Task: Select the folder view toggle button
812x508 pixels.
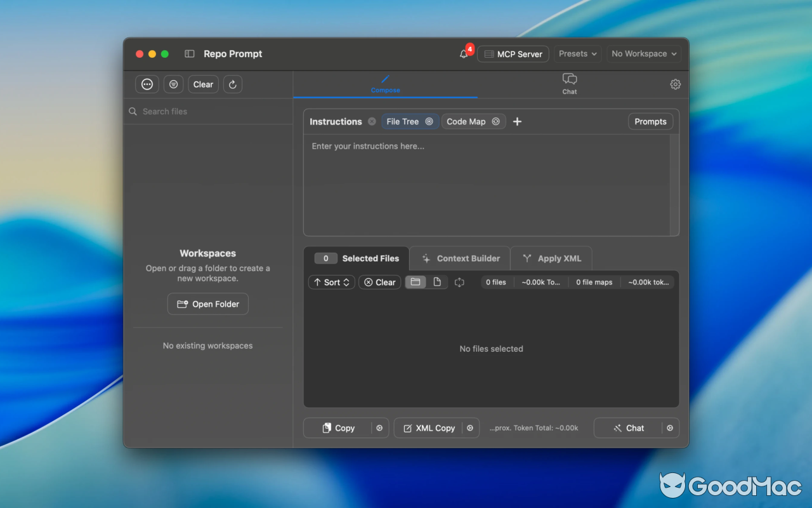Action: [x=416, y=282]
